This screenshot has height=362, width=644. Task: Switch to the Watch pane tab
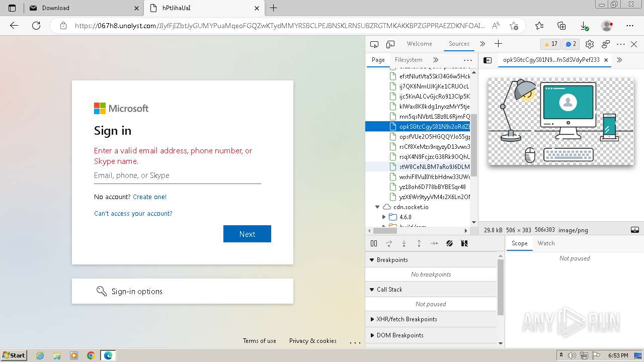546,243
